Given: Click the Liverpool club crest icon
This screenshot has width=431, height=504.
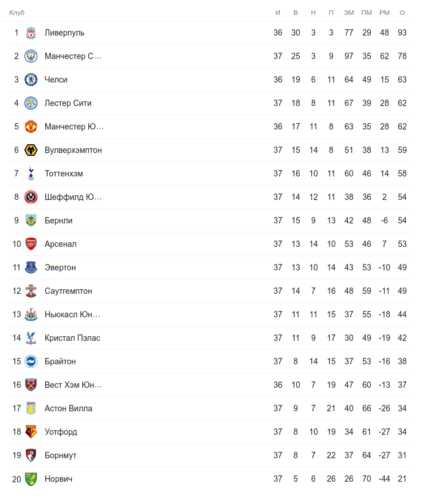Looking at the screenshot, I should 31,33.
